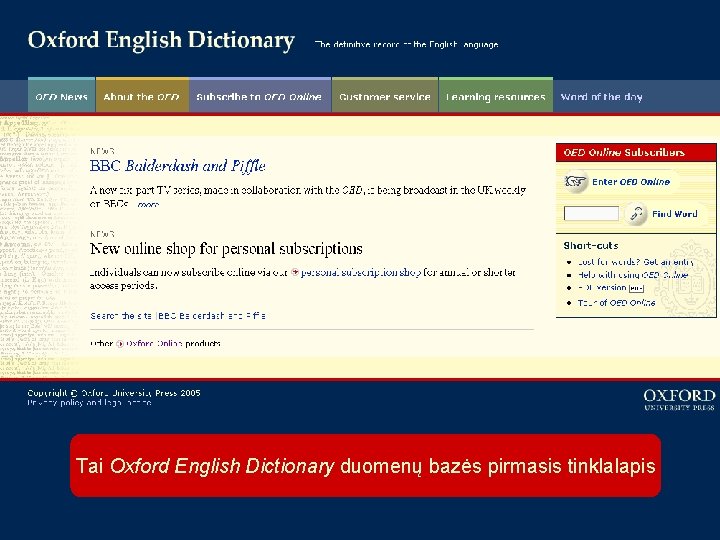The width and height of the screenshot is (720, 540).
Task: Click the Oxford English Dictionary title
Action: 161,40
